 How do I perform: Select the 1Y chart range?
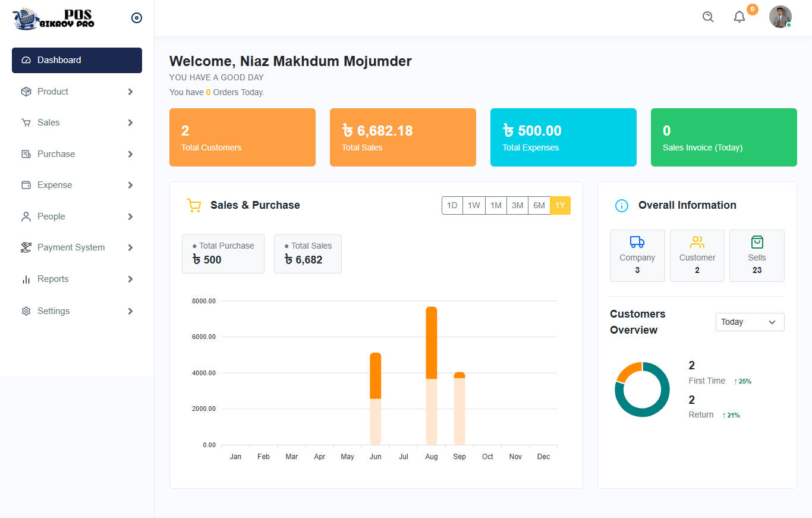coord(560,205)
